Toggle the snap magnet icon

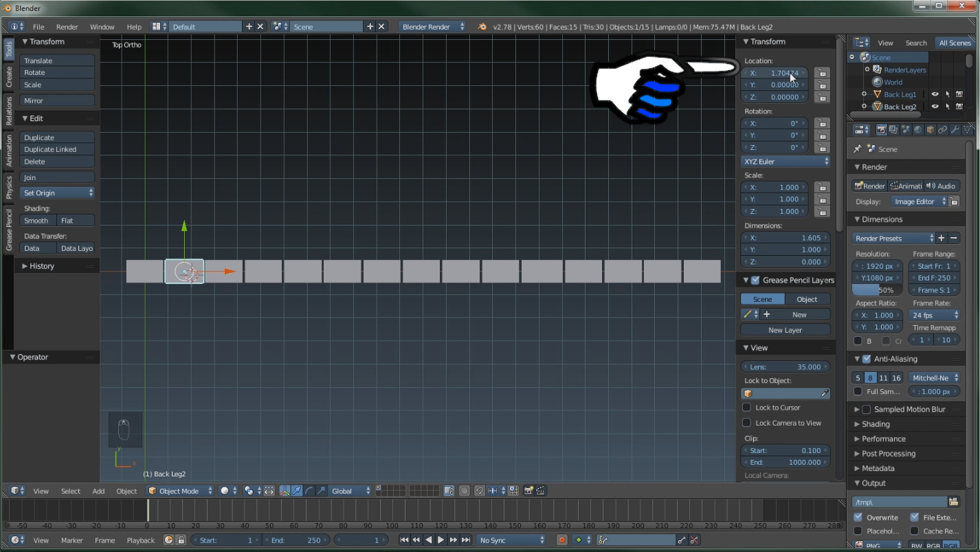point(480,491)
